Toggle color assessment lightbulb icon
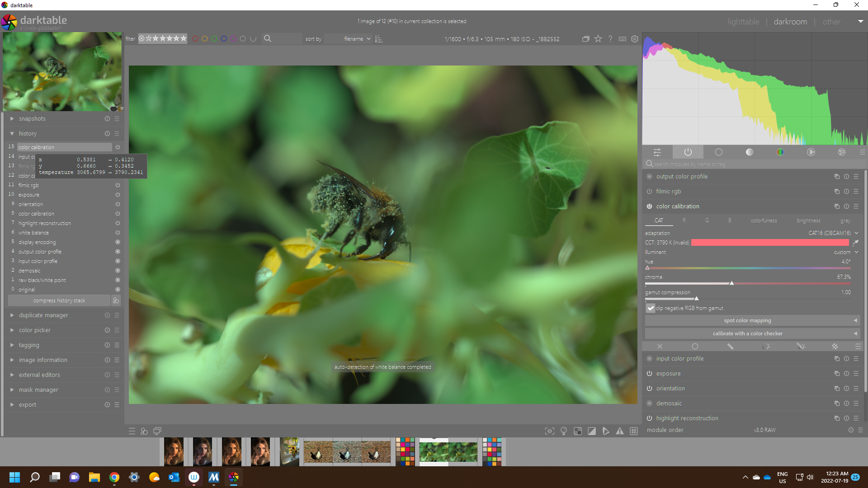Screen dimensions: 868x488 pos(563,431)
